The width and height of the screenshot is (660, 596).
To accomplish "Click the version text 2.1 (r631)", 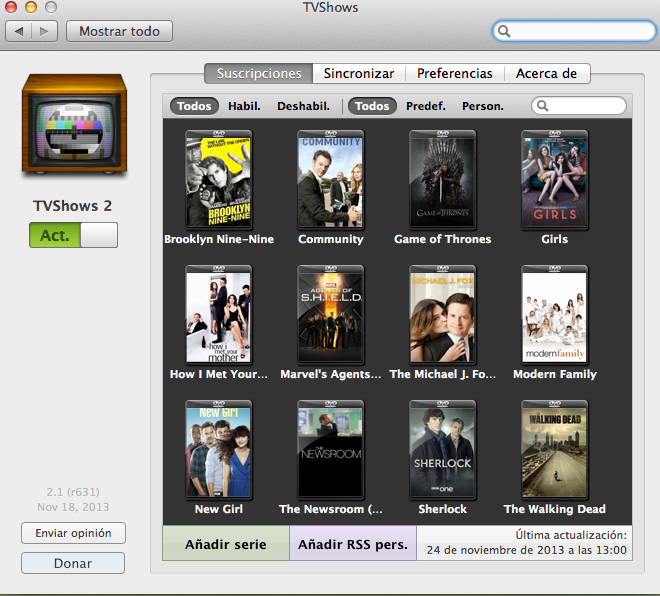I will pos(73,492).
